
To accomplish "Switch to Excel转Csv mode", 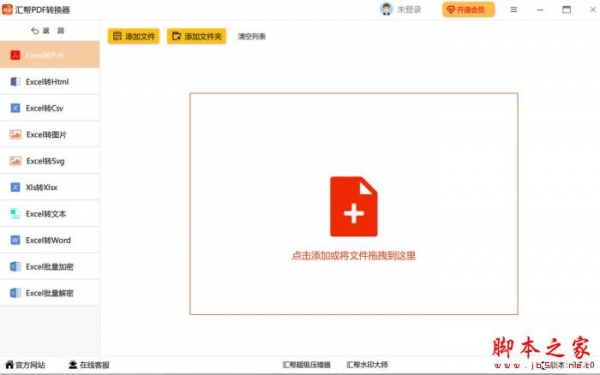I will click(50, 108).
